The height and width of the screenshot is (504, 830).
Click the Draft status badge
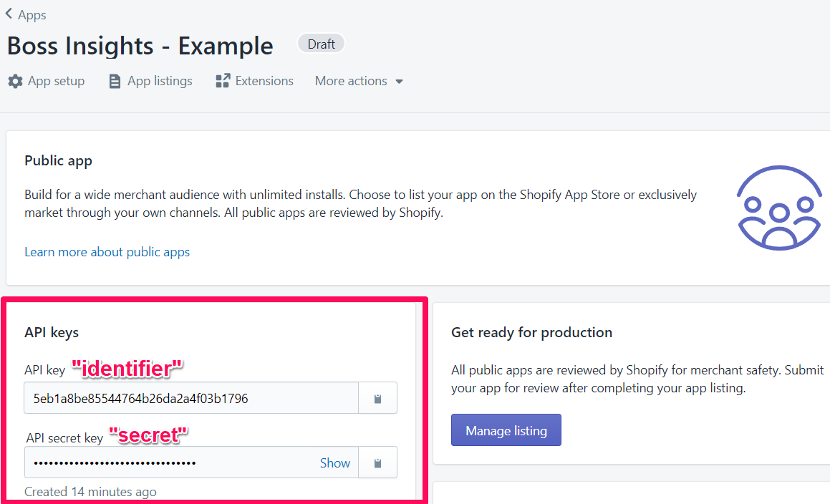322,44
